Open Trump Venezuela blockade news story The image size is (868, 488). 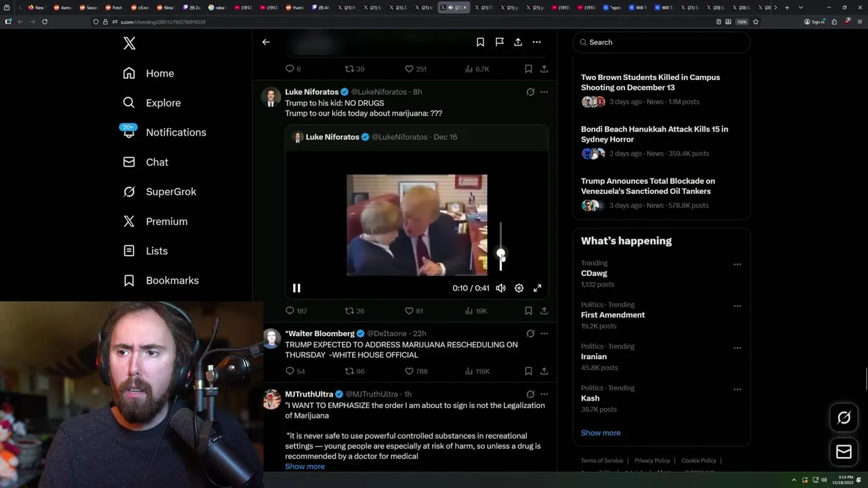[661, 193]
